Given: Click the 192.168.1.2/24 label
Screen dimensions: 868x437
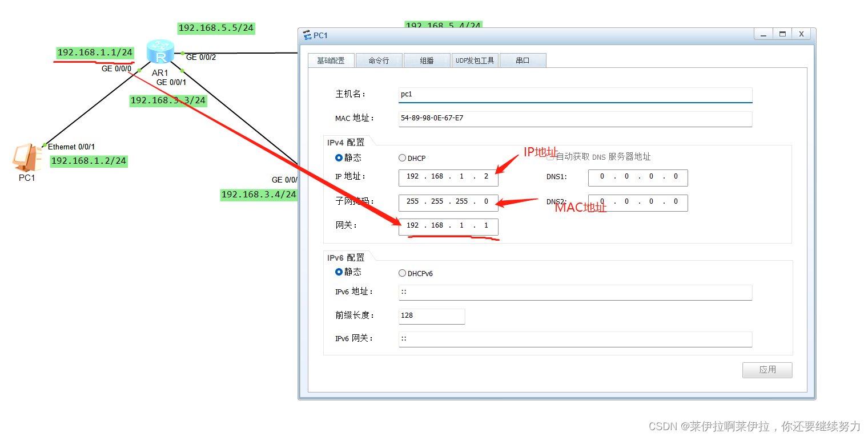Looking at the screenshot, I should [89, 161].
